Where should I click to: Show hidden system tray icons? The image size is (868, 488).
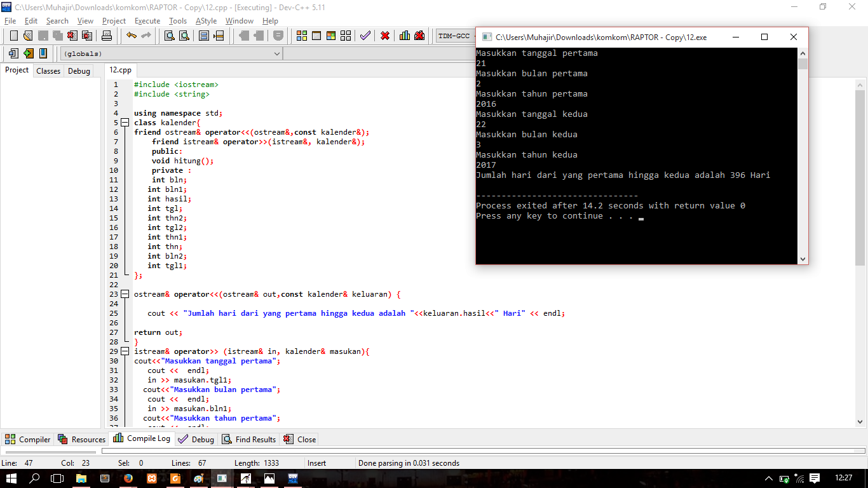point(769,478)
